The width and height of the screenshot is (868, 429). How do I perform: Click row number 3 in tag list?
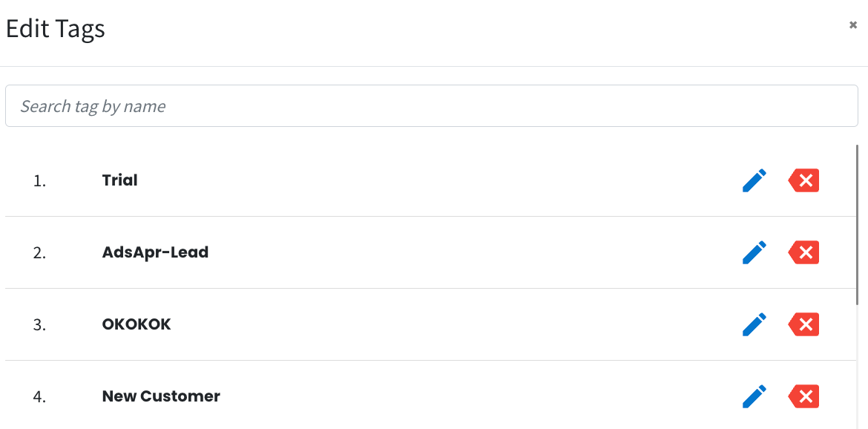[x=39, y=325]
